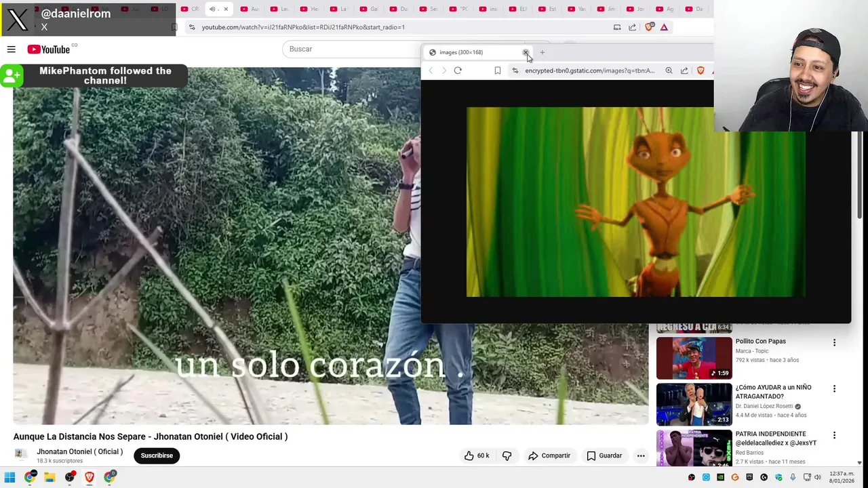This screenshot has width=868, height=488.
Task: View site information for encrypted-tbn0.gstatic.com
Action: tap(515, 70)
